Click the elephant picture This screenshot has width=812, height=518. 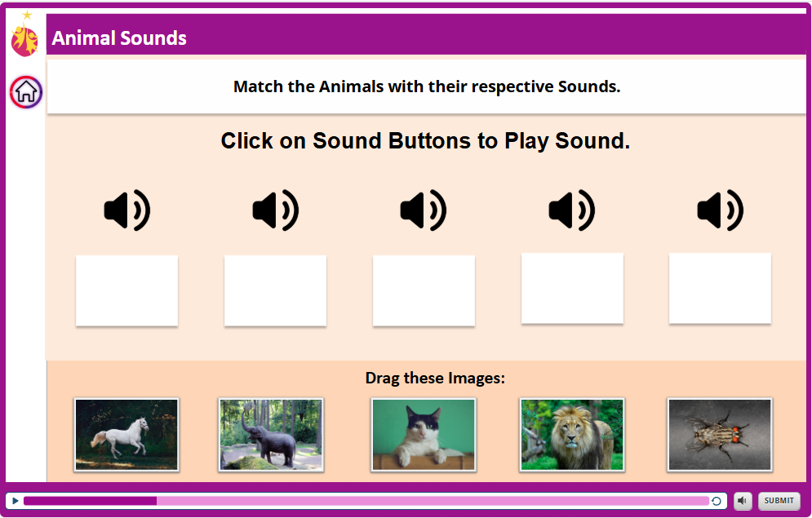(x=270, y=434)
